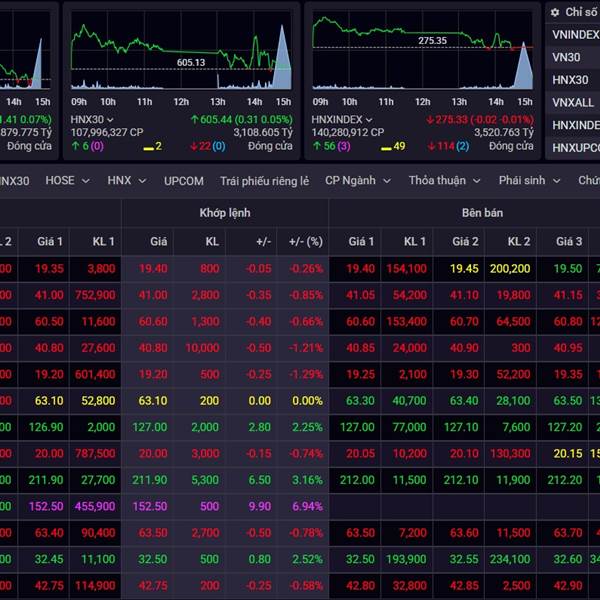This screenshot has height=600, width=600.
Task: Click the HNXINDEX advancers count 56
Action: [329, 146]
